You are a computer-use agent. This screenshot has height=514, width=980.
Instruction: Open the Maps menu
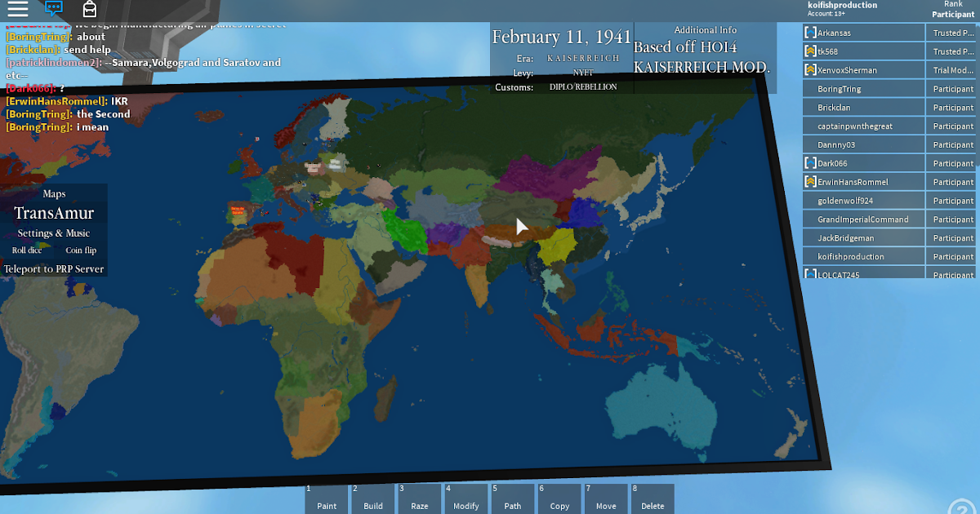(x=54, y=194)
